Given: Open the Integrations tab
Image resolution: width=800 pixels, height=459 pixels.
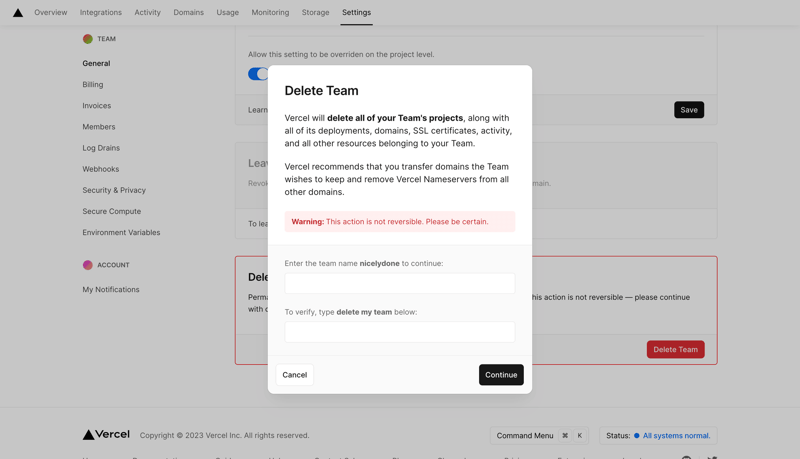Looking at the screenshot, I should (101, 12).
